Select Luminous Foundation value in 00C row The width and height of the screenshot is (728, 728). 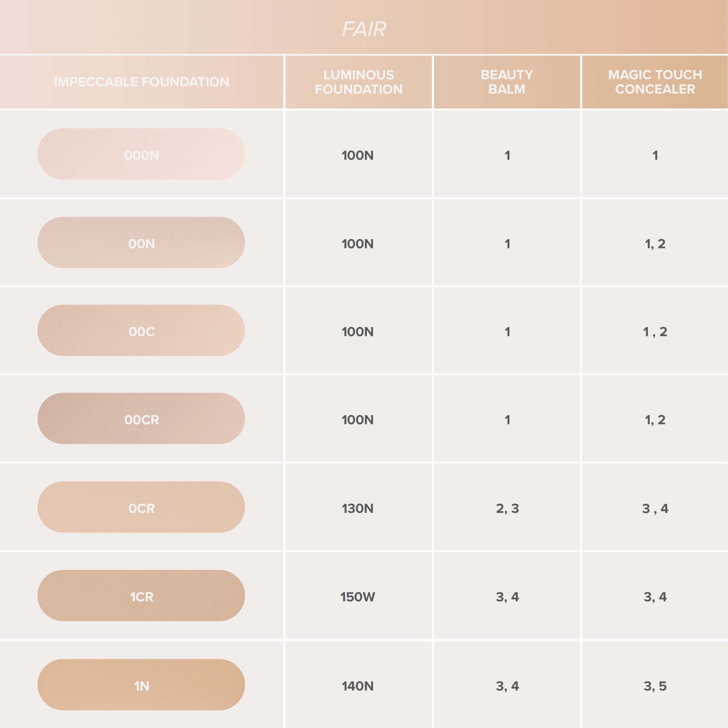coord(358,332)
